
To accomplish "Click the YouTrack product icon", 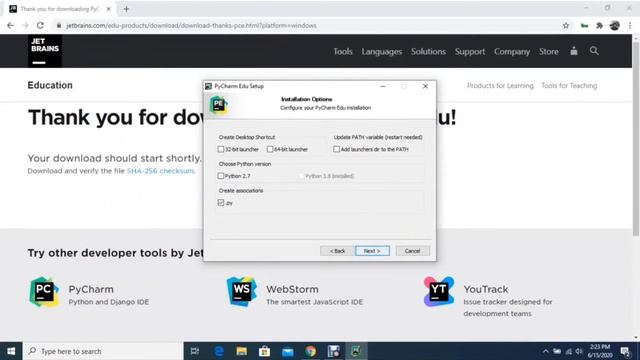I will click(439, 292).
